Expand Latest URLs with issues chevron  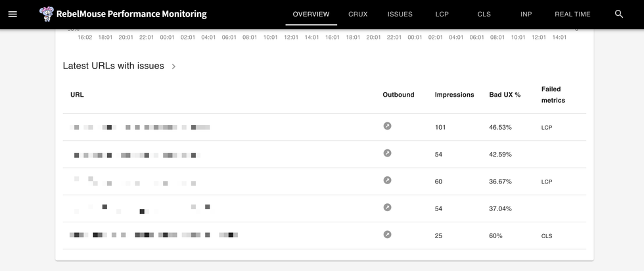click(173, 66)
